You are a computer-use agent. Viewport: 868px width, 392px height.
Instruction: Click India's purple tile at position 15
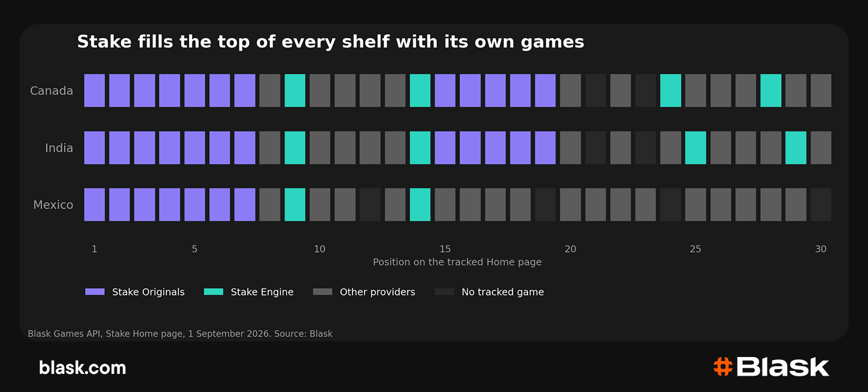click(x=445, y=148)
